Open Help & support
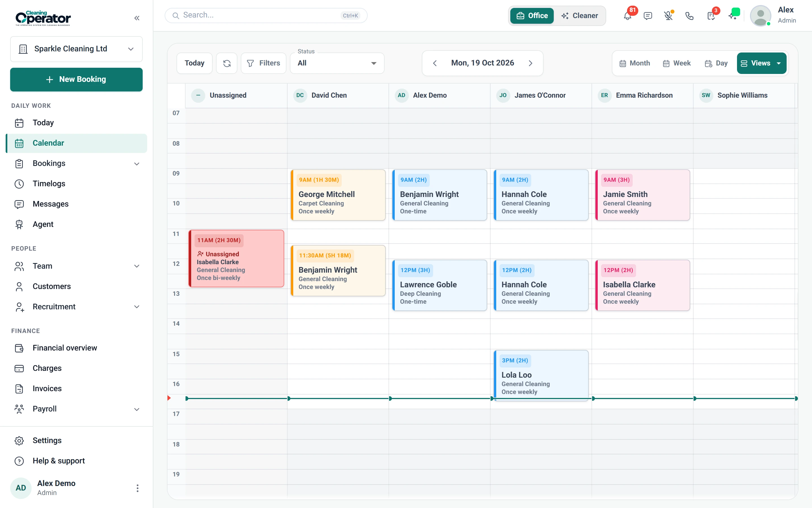812x508 pixels. point(76,461)
